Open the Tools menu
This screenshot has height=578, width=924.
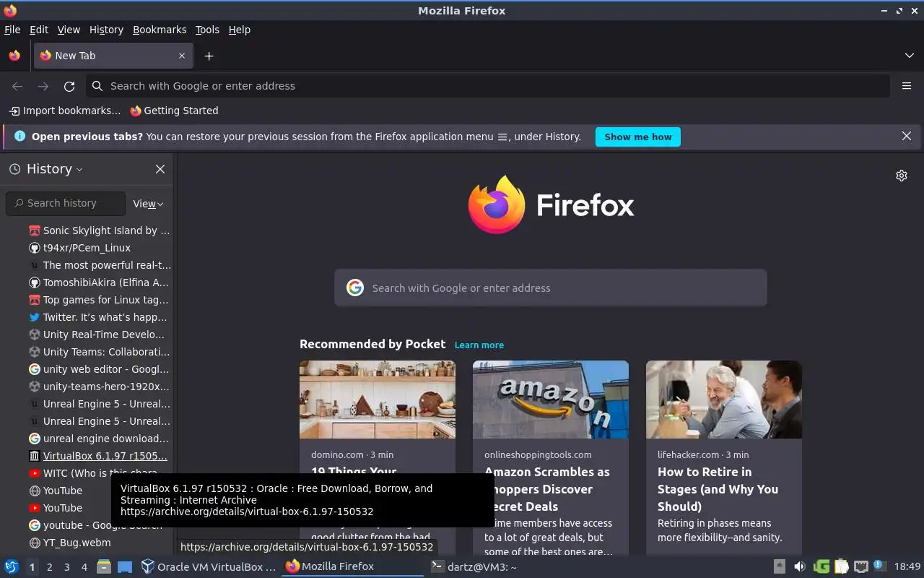pyautogui.click(x=207, y=30)
